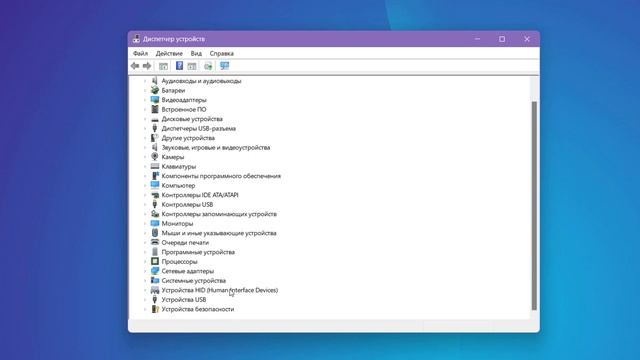This screenshot has height=360, width=640.
Task: Toggle the console tree toolbar icon
Action: click(x=163, y=66)
